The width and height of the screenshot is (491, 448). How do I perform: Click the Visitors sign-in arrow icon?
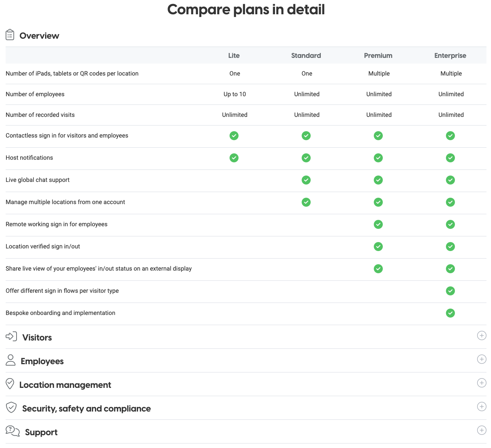coord(11,336)
